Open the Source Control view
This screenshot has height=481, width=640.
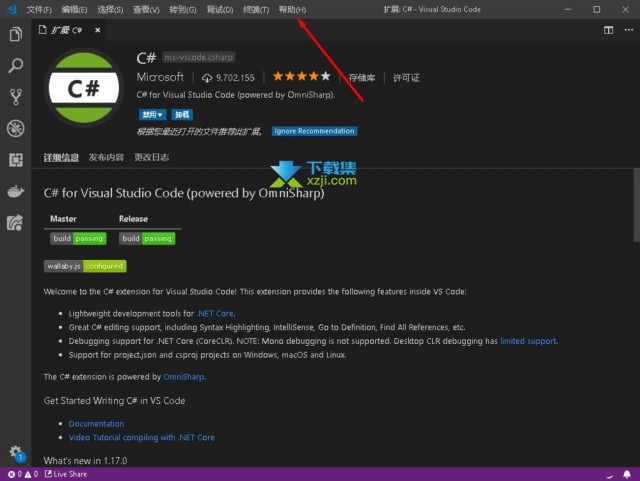(x=16, y=97)
